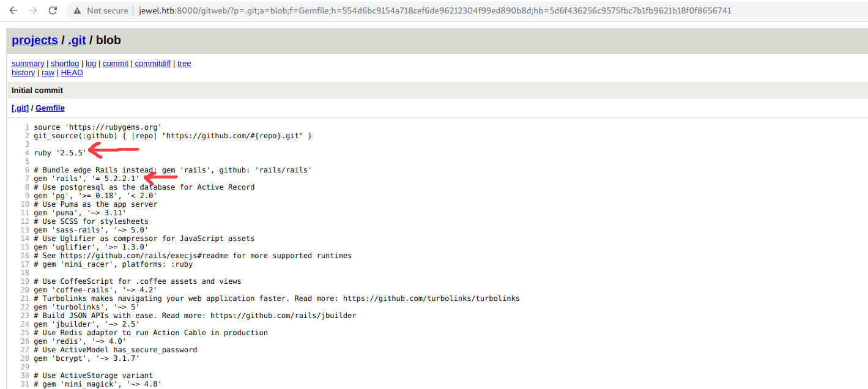868x389 pixels.
Task: Click line number 7 anchor
Action: point(27,179)
